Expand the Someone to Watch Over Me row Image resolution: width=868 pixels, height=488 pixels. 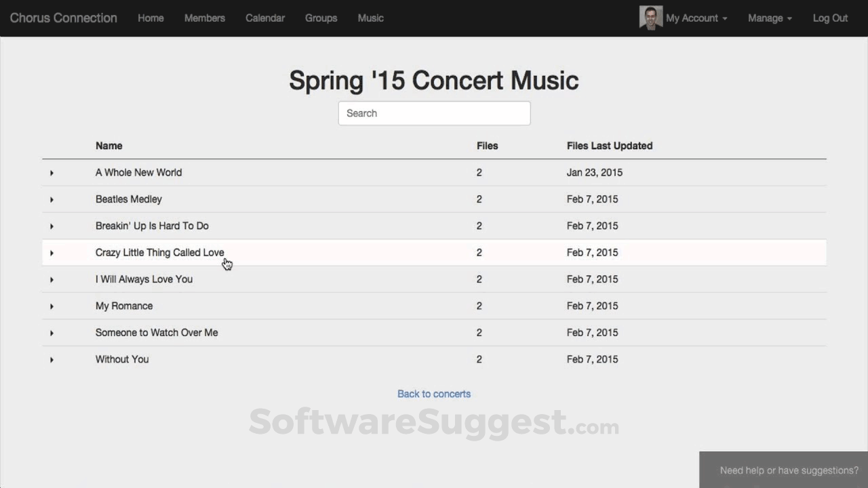tap(52, 333)
